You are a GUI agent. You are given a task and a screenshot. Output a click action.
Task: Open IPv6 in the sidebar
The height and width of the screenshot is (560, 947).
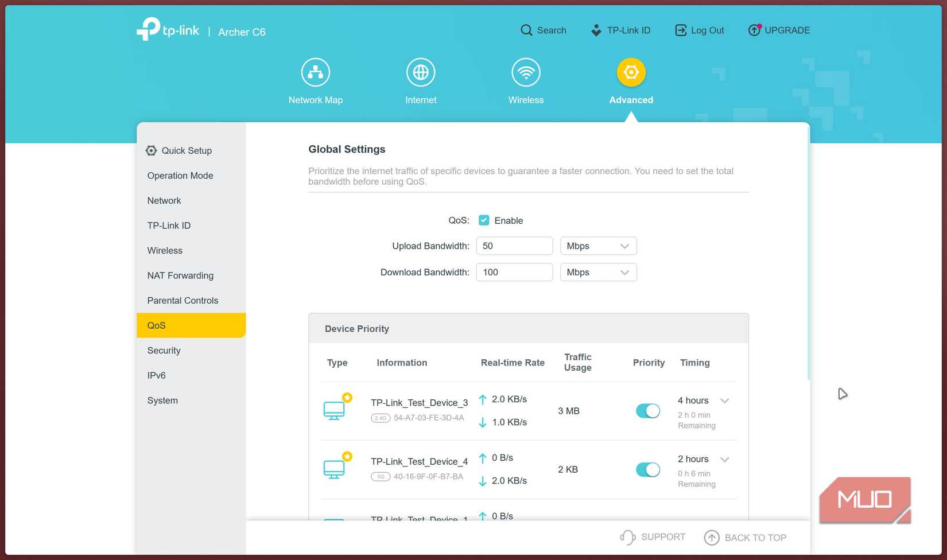191,375
